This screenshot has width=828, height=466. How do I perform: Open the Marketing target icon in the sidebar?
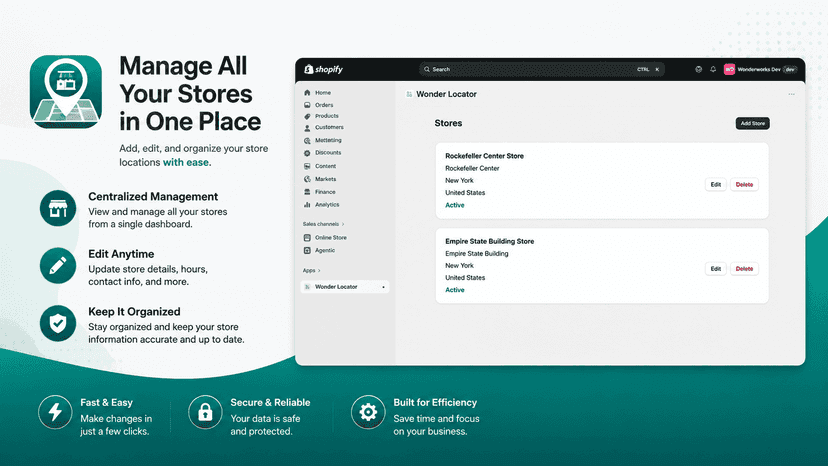(x=307, y=140)
